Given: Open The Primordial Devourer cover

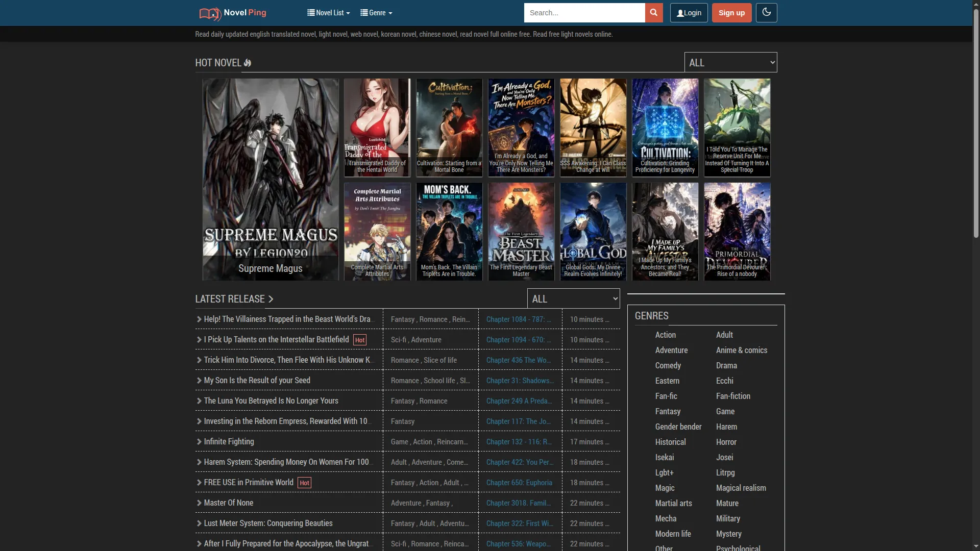Looking at the screenshot, I should tap(737, 232).
